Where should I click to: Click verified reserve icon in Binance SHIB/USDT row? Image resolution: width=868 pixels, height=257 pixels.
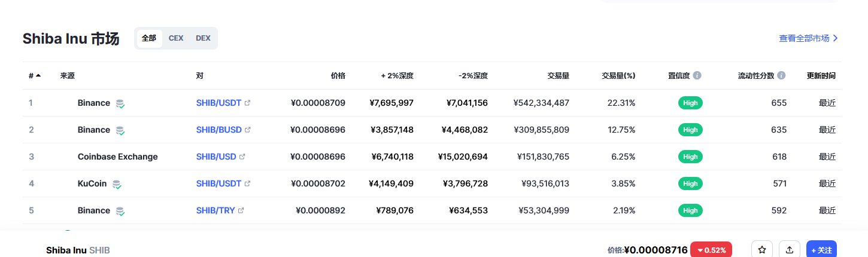(x=120, y=103)
